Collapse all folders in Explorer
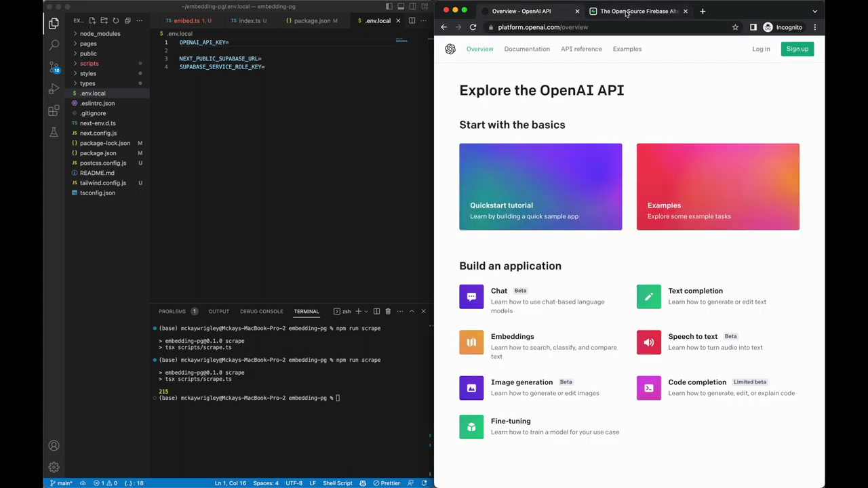Viewport: 868px width, 488px height. click(127, 20)
